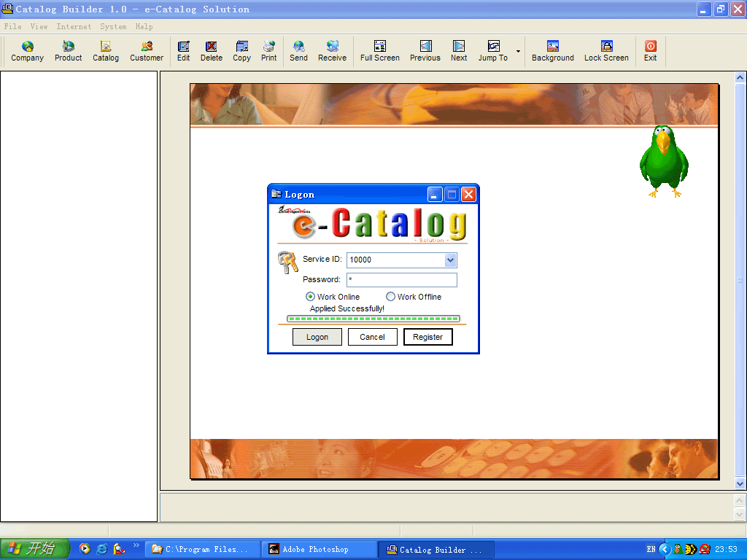The image size is (747, 560).
Task: Click the system clock showing 23:53
Action: pyautogui.click(x=726, y=550)
